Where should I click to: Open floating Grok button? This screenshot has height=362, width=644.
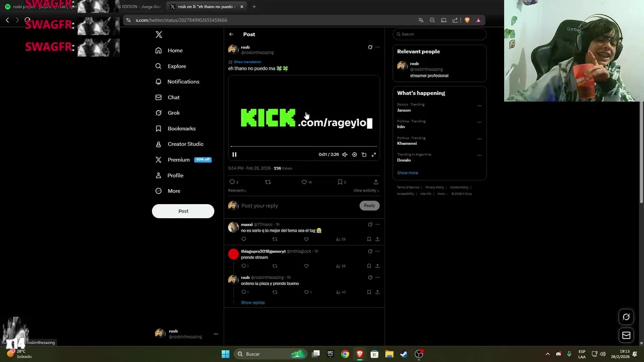[x=626, y=317]
